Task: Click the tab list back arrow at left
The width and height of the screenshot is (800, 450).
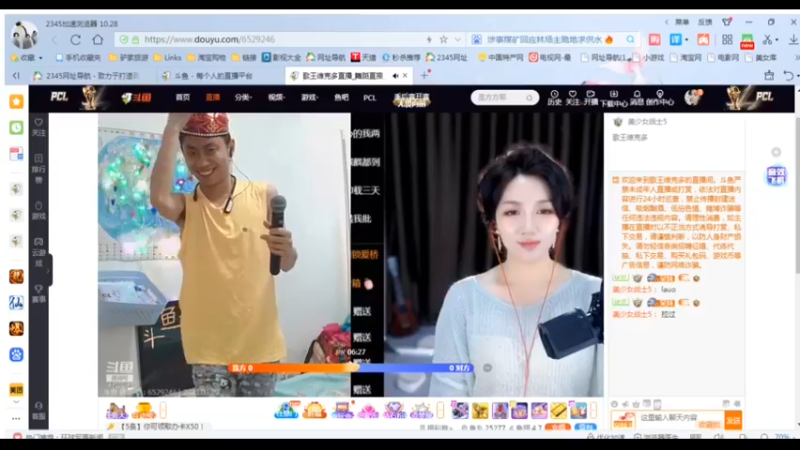Action: pos(16,76)
